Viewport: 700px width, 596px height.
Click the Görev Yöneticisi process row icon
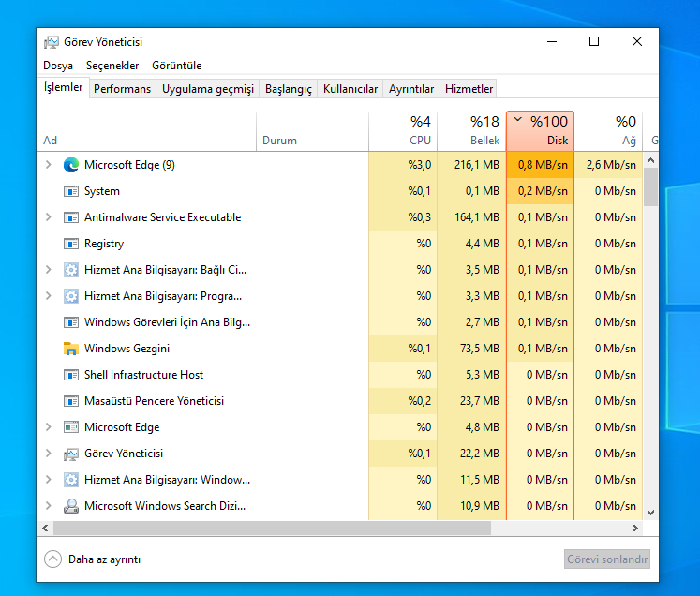71,454
